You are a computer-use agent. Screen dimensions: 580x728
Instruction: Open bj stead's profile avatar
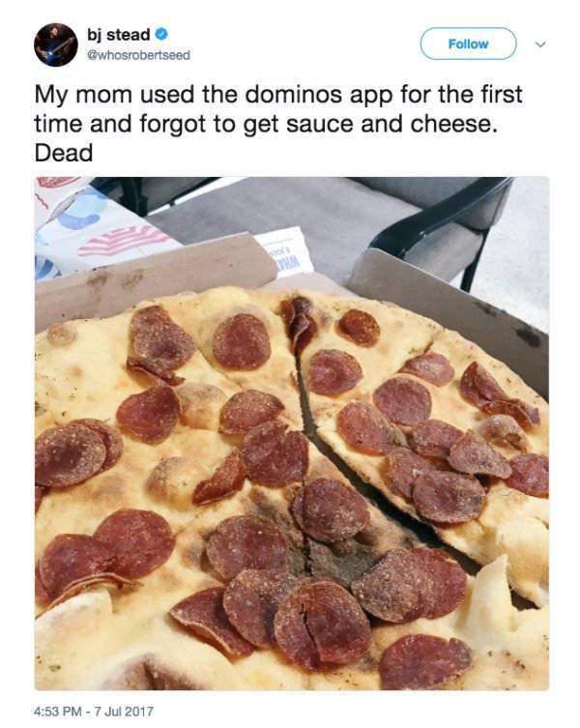coord(56,45)
